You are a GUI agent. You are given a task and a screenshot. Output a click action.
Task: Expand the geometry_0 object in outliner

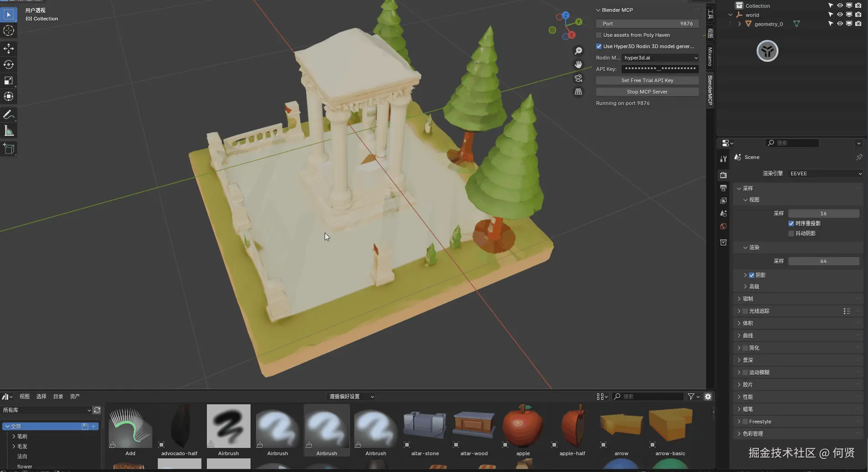click(739, 24)
